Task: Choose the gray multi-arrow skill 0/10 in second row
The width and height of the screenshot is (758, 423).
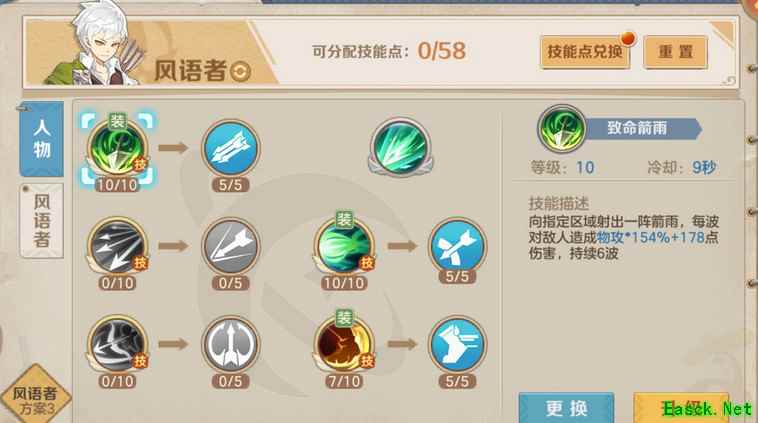Action: pyautogui.click(x=117, y=247)
